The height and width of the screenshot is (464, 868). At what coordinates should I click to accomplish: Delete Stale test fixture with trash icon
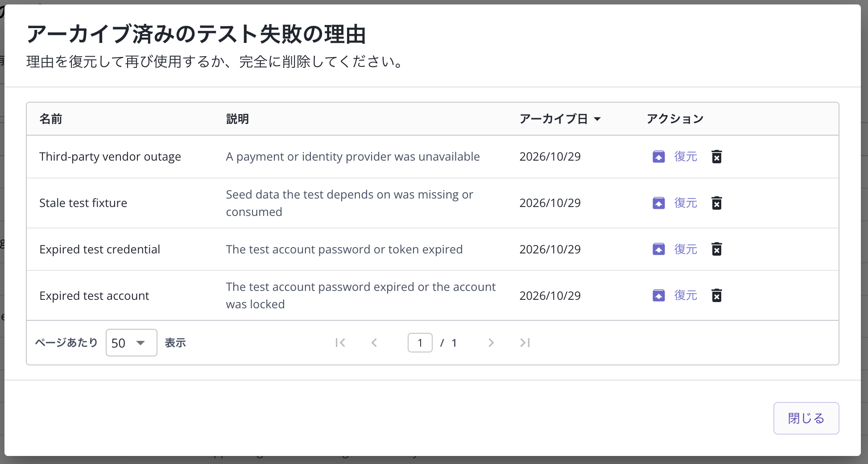click(x=717, y=203)
